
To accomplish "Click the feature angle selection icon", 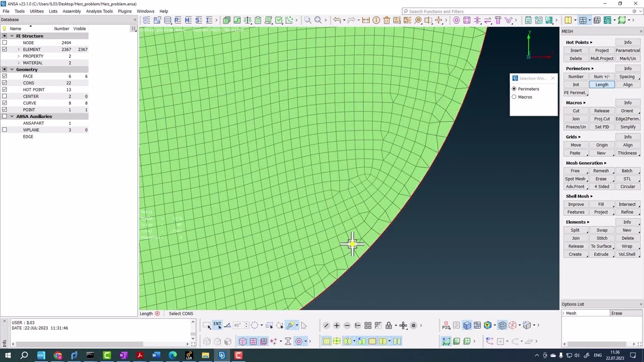I will [x=227, y=325].
